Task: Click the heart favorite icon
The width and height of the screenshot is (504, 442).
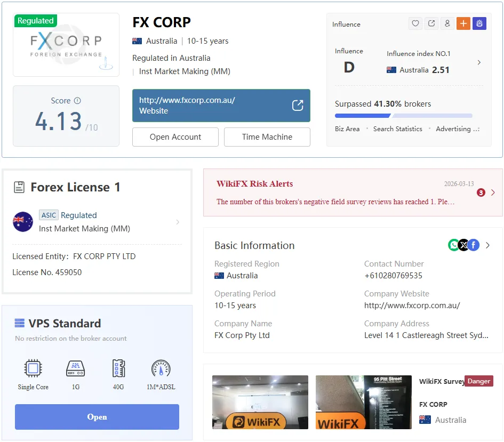Action: 415,23
